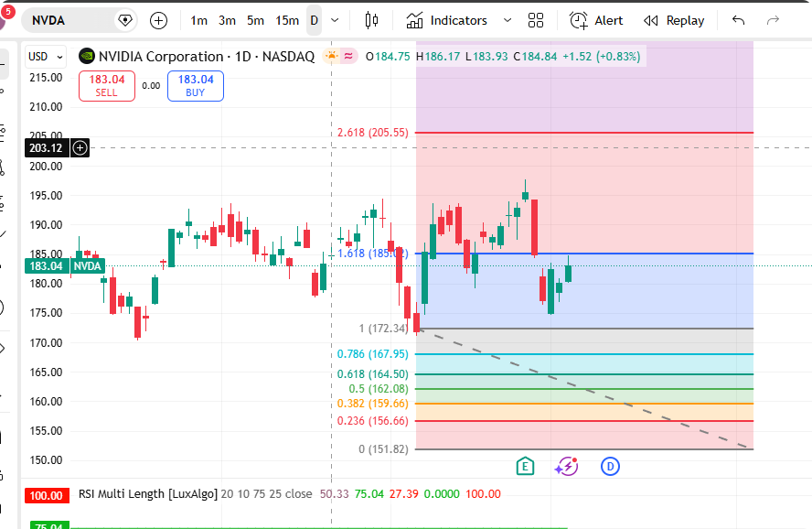Click the NVIDIA Corporation chart title

coord(206,57)
